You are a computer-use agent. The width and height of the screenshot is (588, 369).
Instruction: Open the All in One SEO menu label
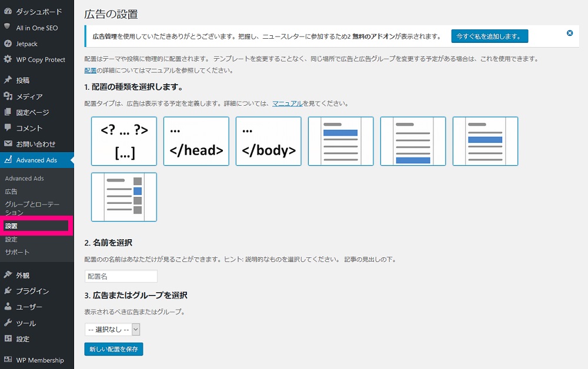click(36, 28)
